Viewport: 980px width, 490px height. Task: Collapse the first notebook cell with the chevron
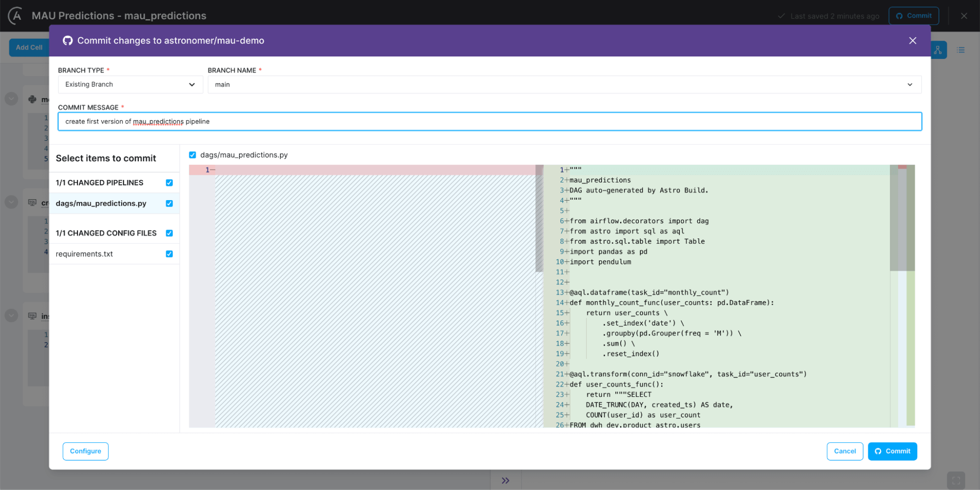coord(11,99)
